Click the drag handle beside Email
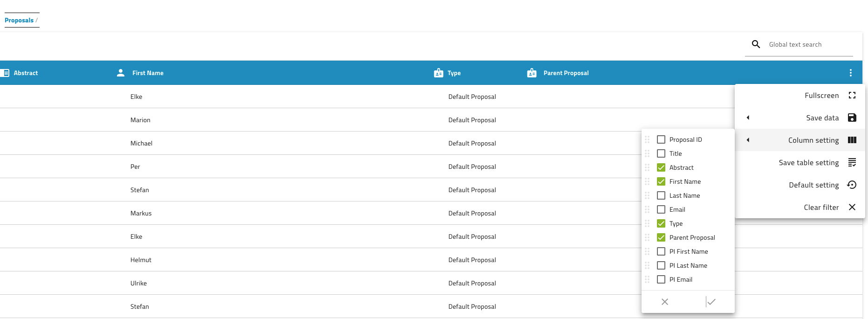This screenshot has width=868, height=319. [x=647, y=209]
